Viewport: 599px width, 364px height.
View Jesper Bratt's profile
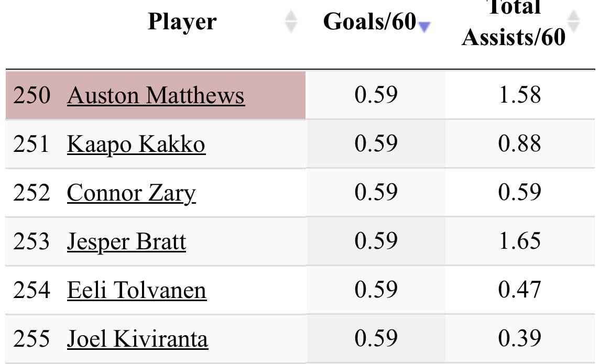point(127,241)
